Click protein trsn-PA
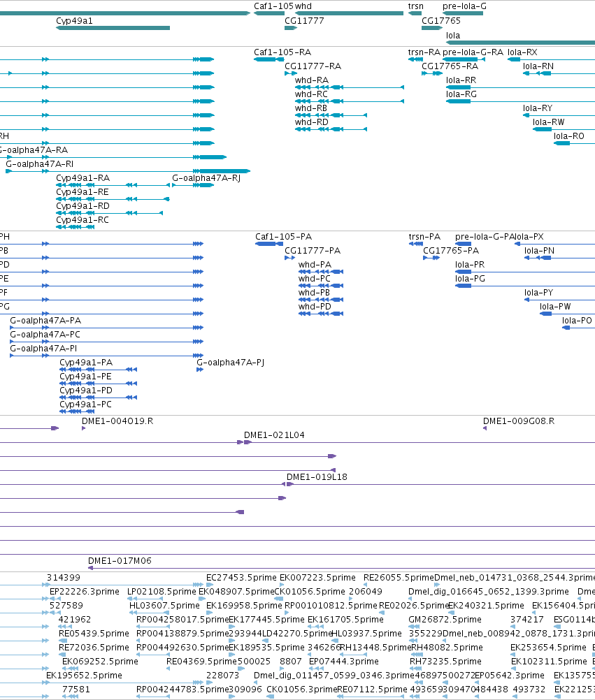595x700 pixels. [x=424, y=237]
